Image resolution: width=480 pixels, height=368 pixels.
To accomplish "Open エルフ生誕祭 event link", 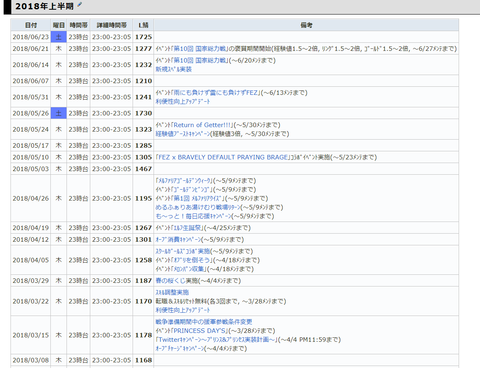I will click(x=188, y=228).
